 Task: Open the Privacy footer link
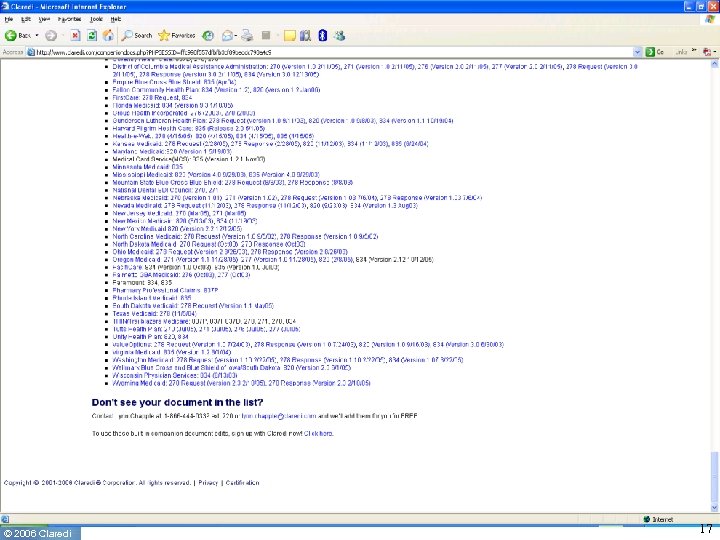point(208,483)
